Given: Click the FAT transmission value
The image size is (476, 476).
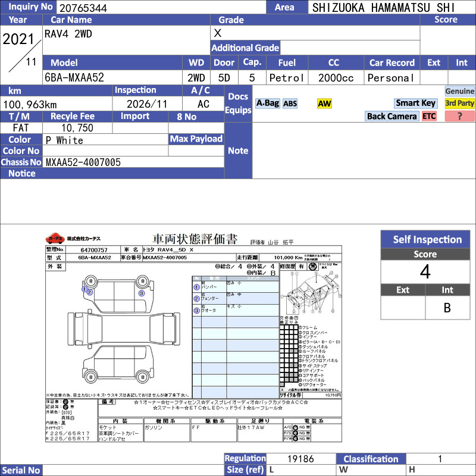Looking at the screenshot, I should [21, 128].
